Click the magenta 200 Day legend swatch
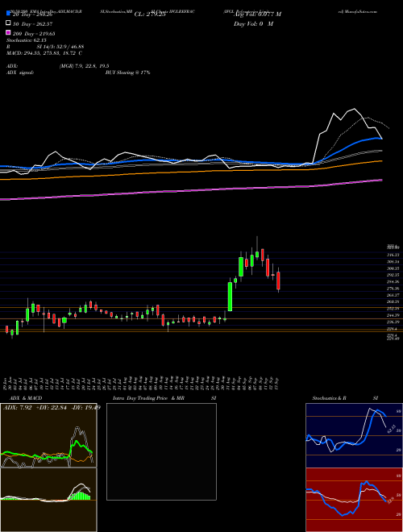This screenshot has width=403, height=532. click(8, 33)
